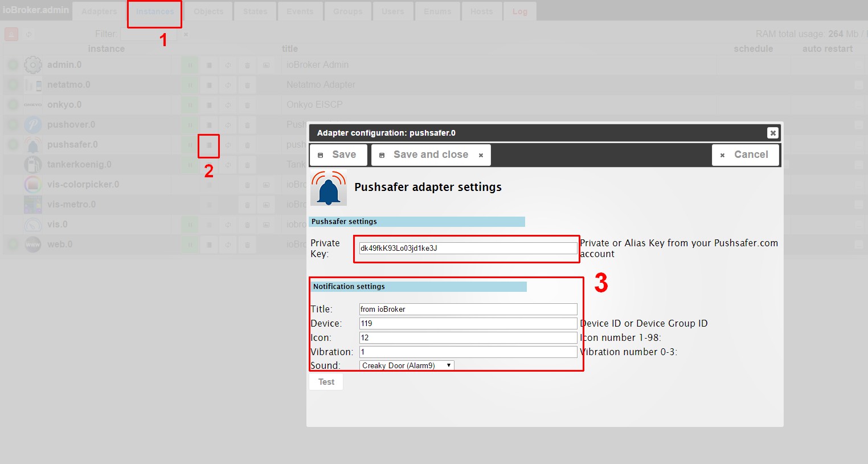
Task: Delete the vis-colorpicker.0 instance
Action: point(247,185)
